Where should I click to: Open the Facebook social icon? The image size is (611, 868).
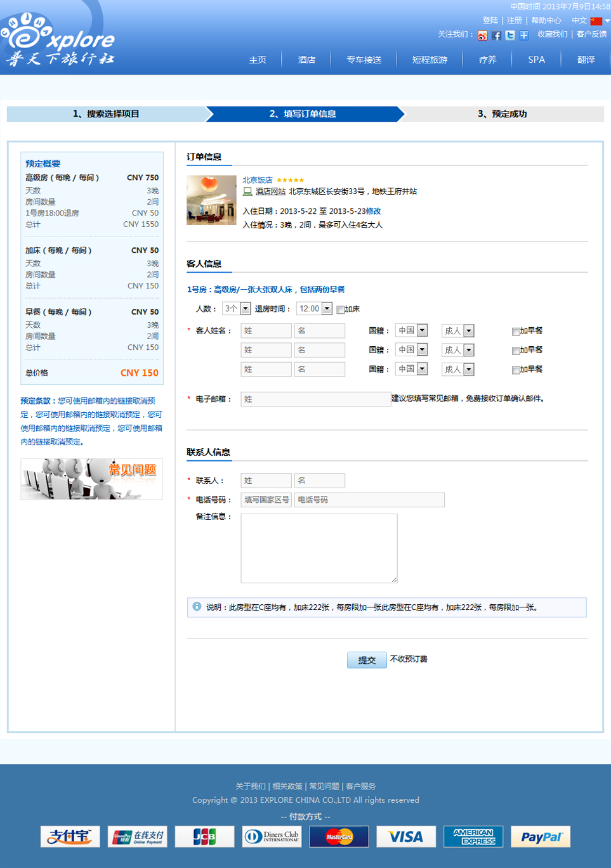click(x=497, y=36)
